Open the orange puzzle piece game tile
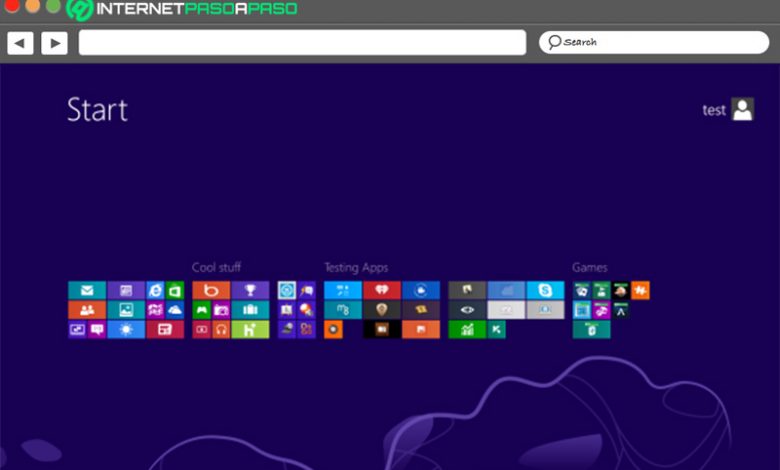This screenshot has height=470, width=780. point(640,290)
